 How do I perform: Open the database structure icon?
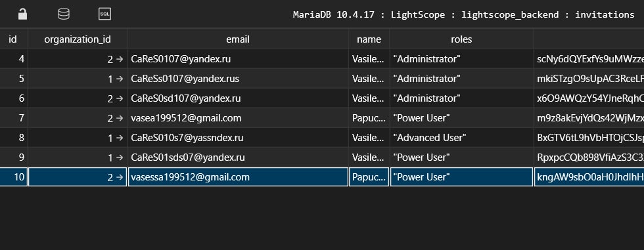click(64, 14)
